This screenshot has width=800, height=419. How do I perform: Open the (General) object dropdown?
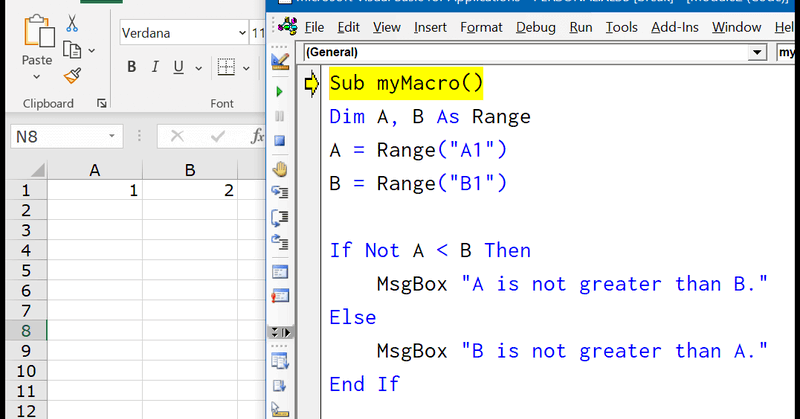757,52
